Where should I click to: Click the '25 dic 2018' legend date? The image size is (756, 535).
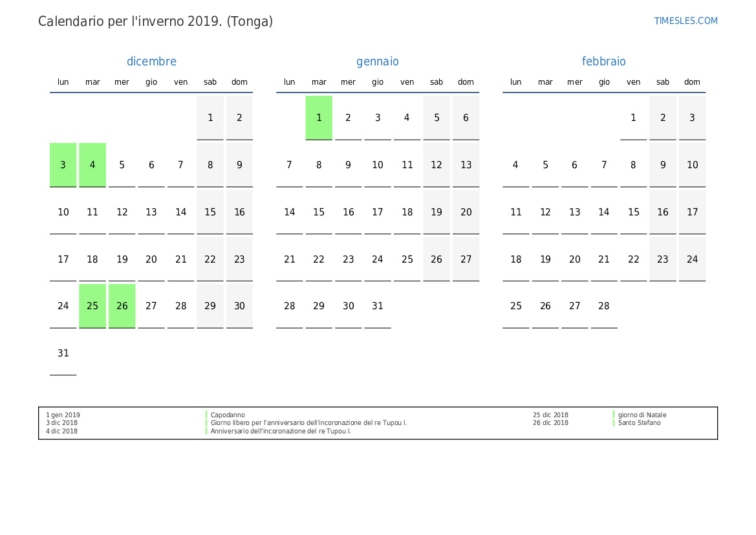[x=550, y=415]
